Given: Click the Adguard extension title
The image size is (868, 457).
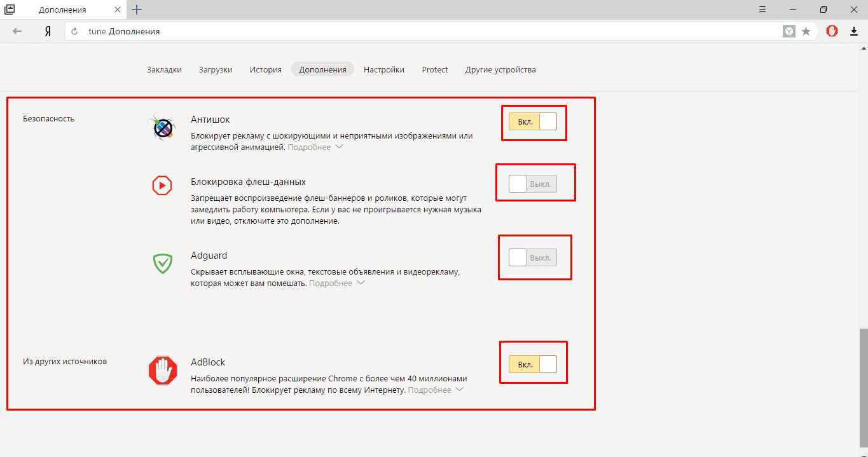Looking at the screenshot, I should tap(209, 256).
